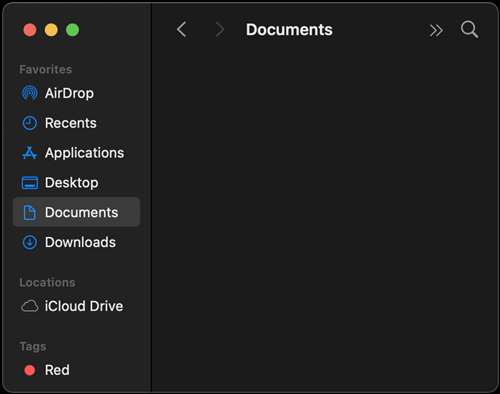Click the Desktop sidebar icon

coord(30,183)
